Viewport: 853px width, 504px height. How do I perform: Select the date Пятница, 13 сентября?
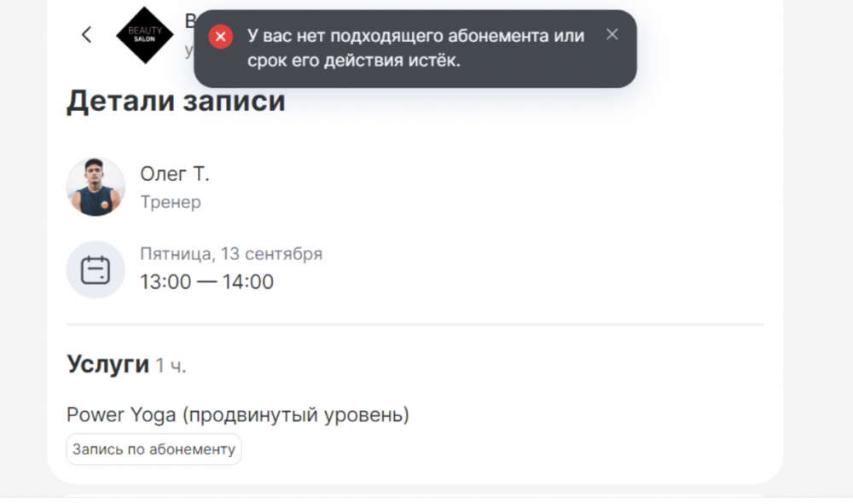tap(230, 254)
